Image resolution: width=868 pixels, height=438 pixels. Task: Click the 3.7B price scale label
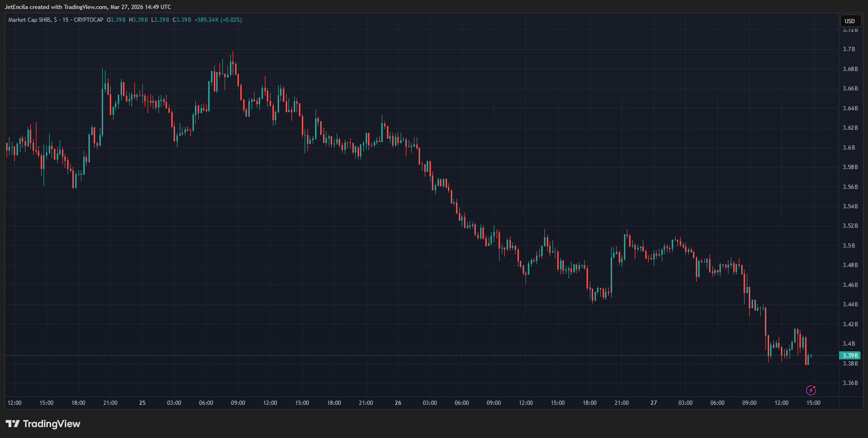849,49
